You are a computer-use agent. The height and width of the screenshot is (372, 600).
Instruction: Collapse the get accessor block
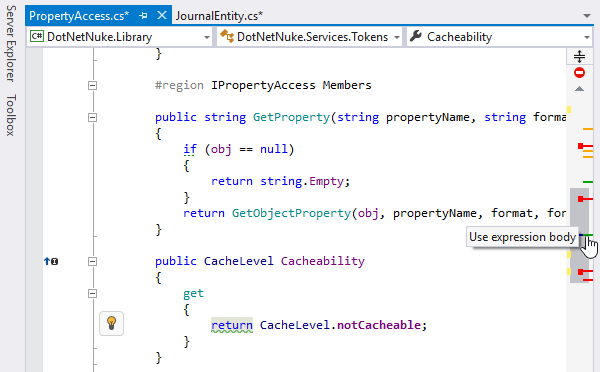click(92, 294)
